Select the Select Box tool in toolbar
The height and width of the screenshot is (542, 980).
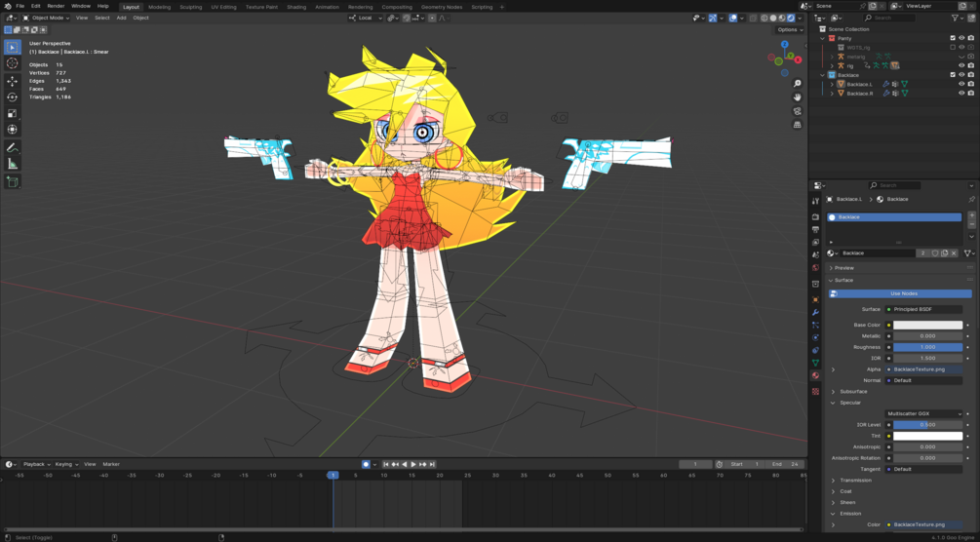coord(12,47)
